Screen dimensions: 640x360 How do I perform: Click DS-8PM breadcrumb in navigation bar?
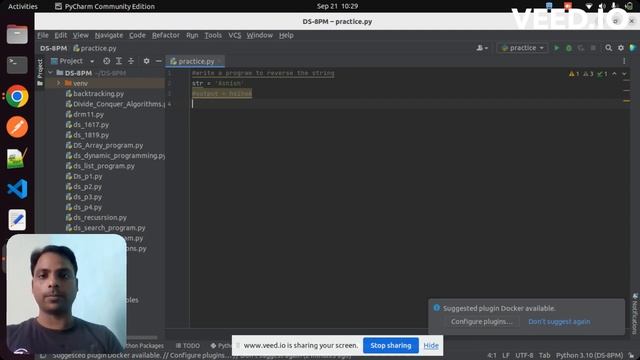pyautogui.click(x=53, y=48)
